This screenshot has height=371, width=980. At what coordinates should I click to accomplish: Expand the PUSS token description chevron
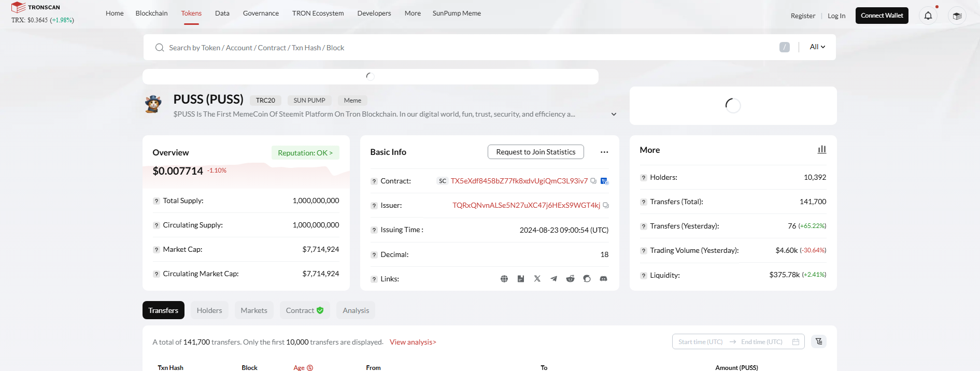pyautogui.click(x=614, y=115)
